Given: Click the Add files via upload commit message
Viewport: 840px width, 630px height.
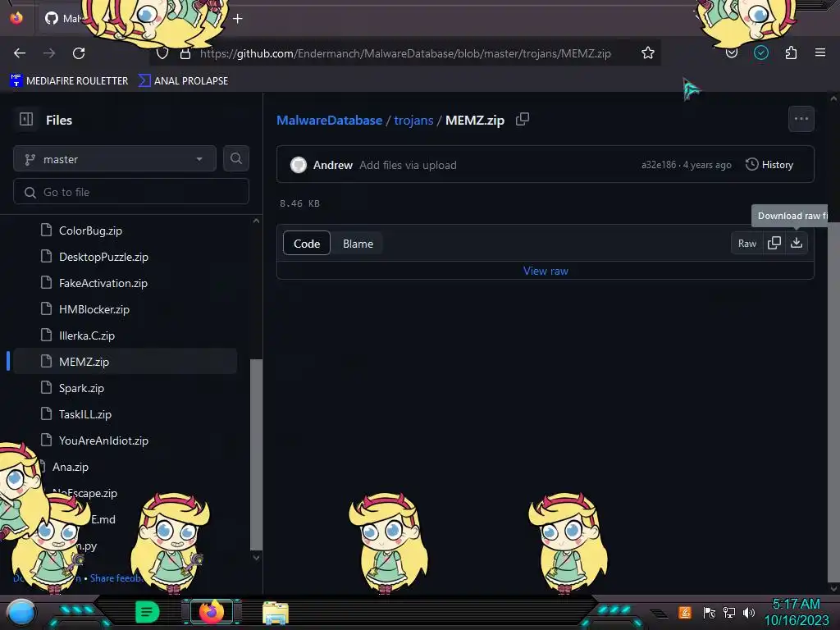Looking at the screenshot, I should [x=408, y=165].
